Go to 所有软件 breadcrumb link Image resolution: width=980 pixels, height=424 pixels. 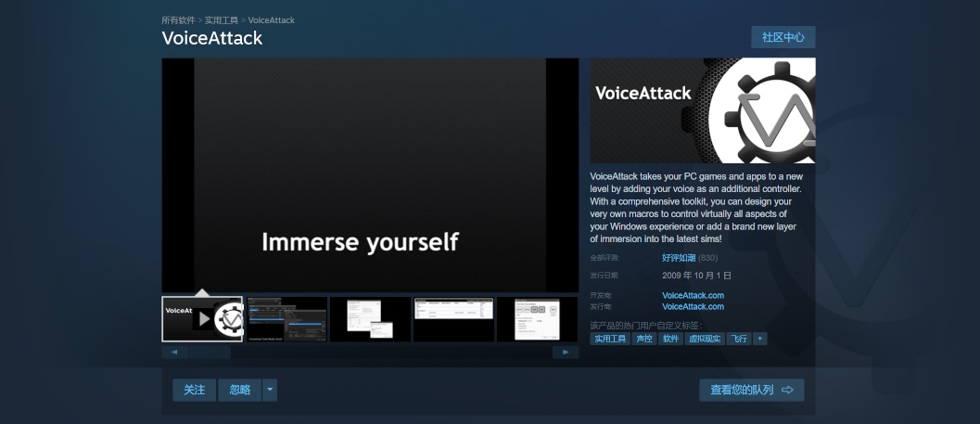click(179, 20)
